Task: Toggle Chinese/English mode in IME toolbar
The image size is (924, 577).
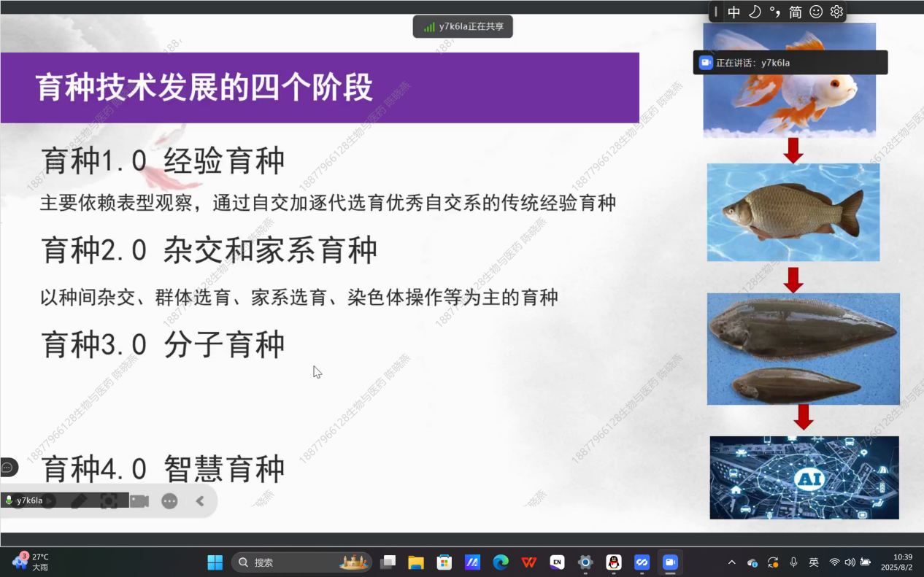Action: point(734,12)
